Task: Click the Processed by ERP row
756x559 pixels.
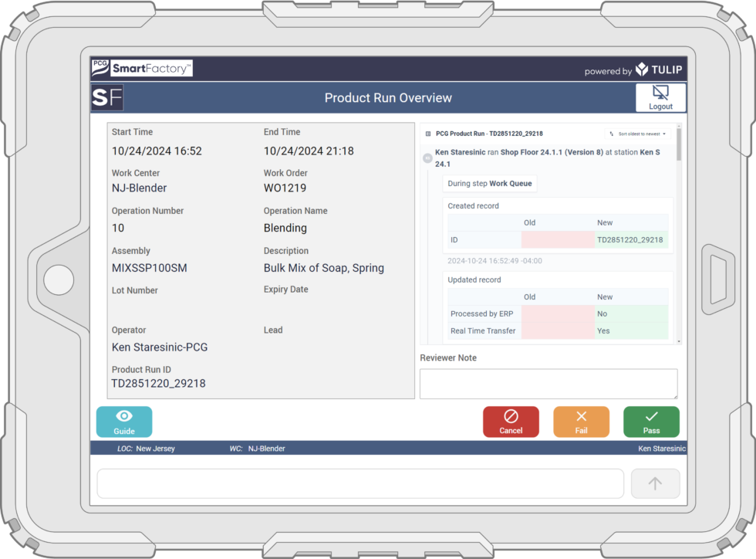Action: (558, 313)
